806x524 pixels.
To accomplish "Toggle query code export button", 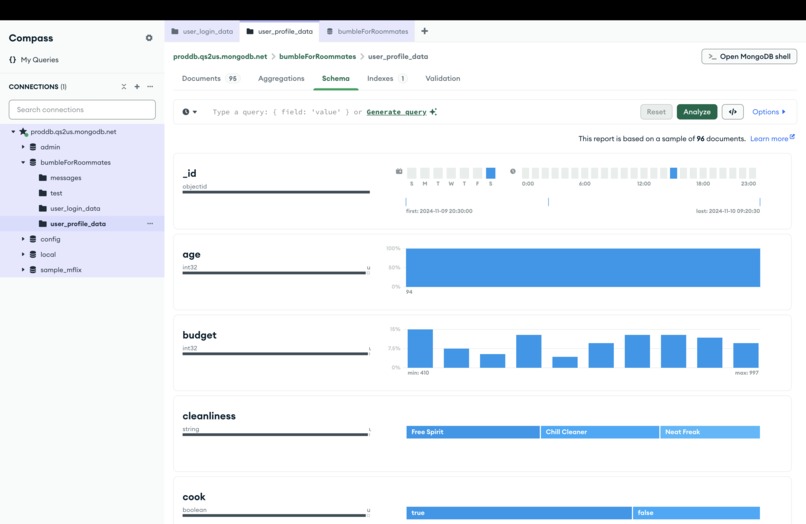I will click(732, 112).
